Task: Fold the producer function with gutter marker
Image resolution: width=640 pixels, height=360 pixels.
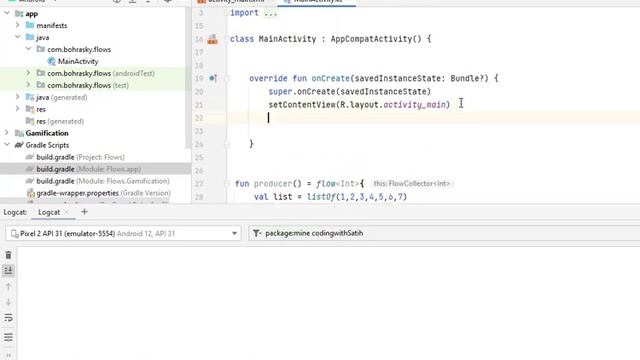Action: click(x=227, y=184)
